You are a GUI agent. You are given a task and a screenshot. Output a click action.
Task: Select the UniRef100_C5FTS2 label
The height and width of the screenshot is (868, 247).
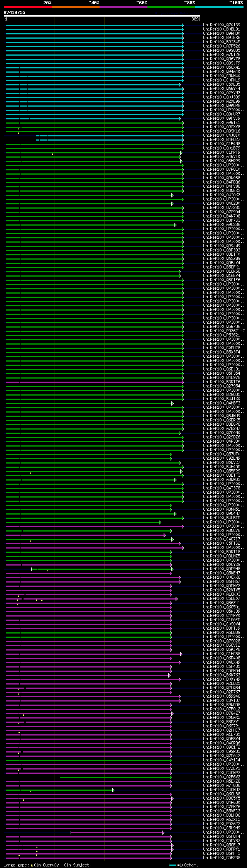pyautogui.click(x=222, y=543)
